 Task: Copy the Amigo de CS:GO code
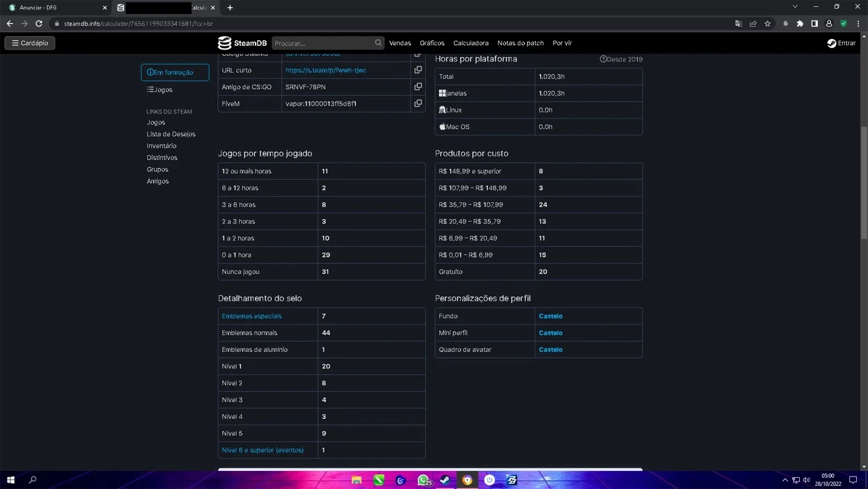point(418,86)
